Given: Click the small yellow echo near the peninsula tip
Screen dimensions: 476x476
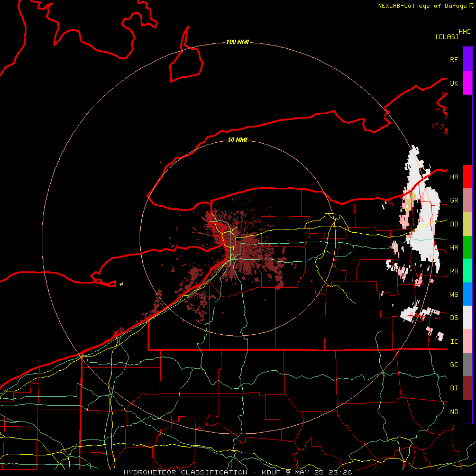Looking at the screenshot, I should pos(122,284).
